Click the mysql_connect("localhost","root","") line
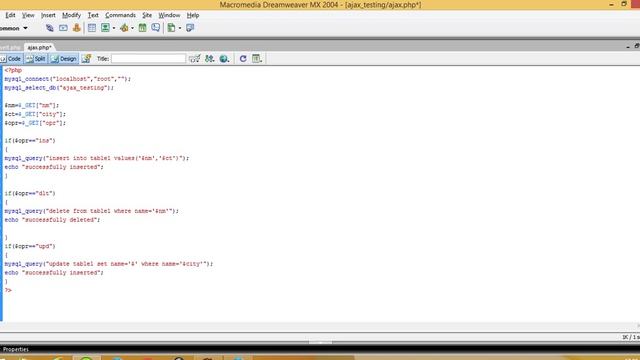This screenshot has width=640, height=360. pyautogui.click(x=68, y=79)
